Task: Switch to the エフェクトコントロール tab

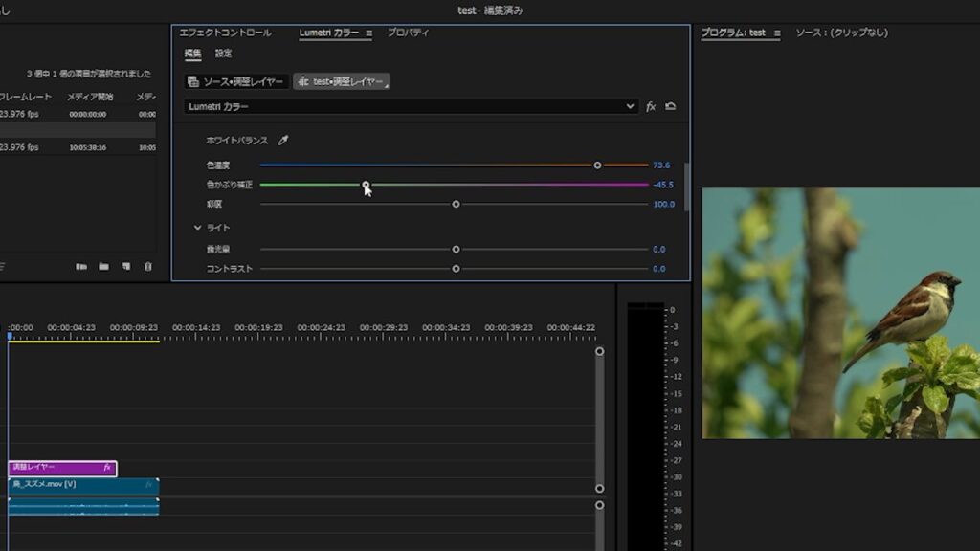Action: click(225, 33)
